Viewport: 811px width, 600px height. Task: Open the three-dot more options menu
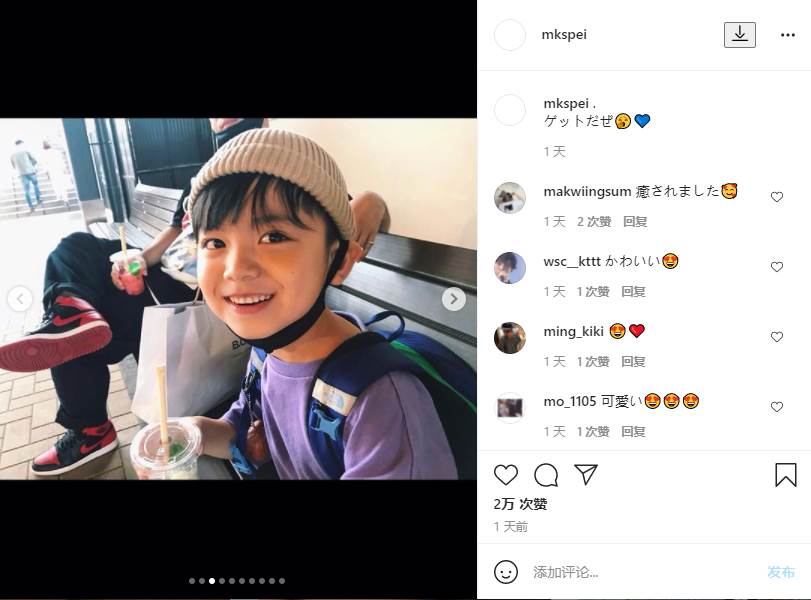(788, 35)
